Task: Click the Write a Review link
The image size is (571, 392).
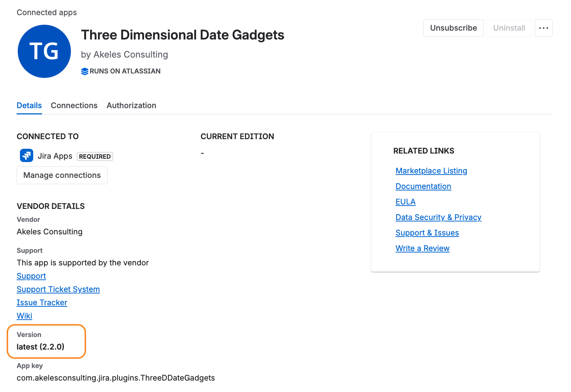Action: pyautogui.click(x=423, y=248)
